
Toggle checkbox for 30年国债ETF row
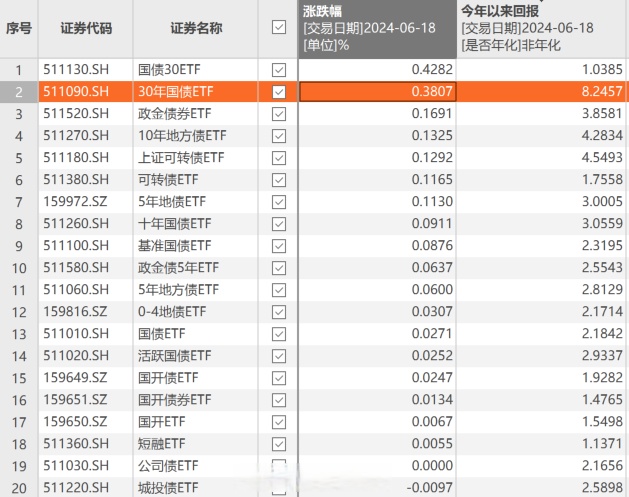click(x=279, y=92)
